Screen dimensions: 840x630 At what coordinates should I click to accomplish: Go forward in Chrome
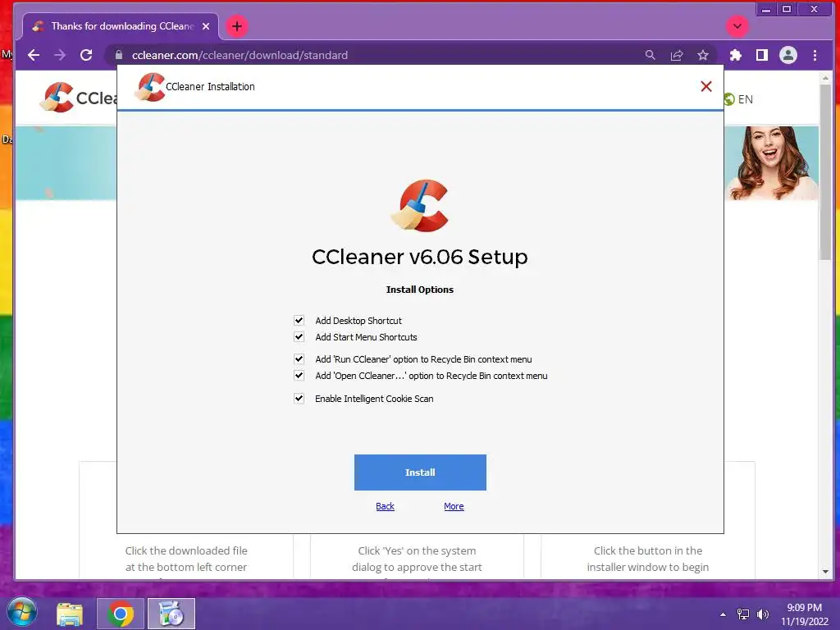[60, 55]
